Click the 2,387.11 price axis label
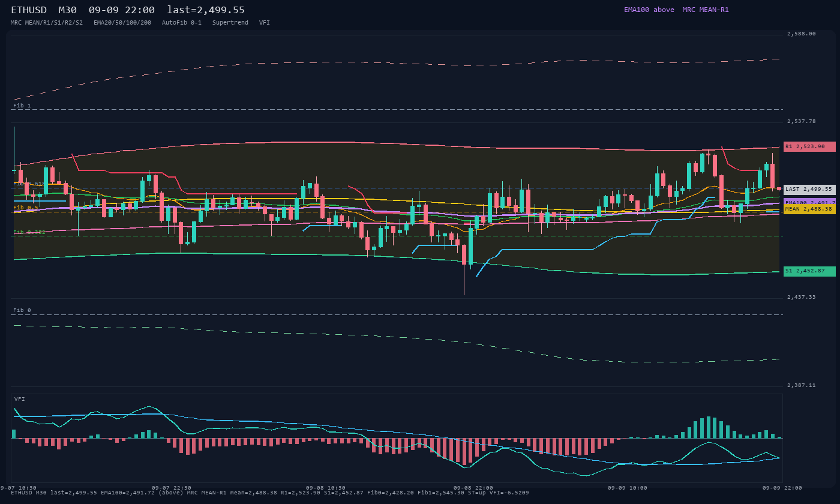 [801, 385]
